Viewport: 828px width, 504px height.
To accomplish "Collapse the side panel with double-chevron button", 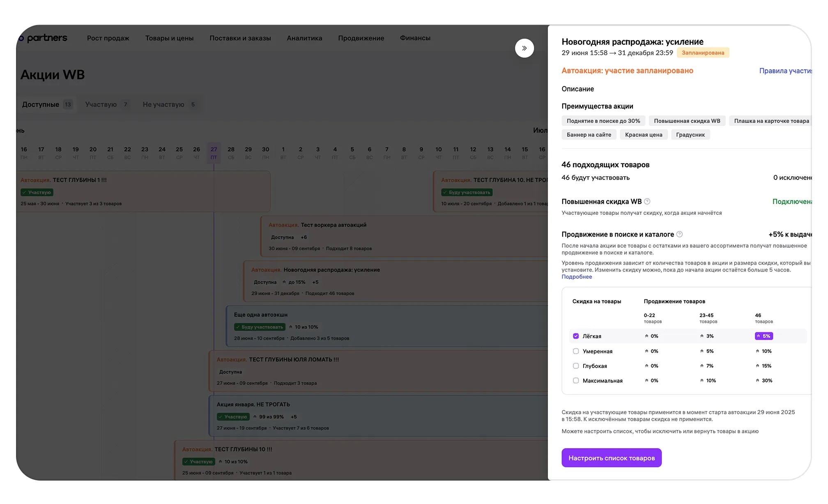I will coord(524,48).
